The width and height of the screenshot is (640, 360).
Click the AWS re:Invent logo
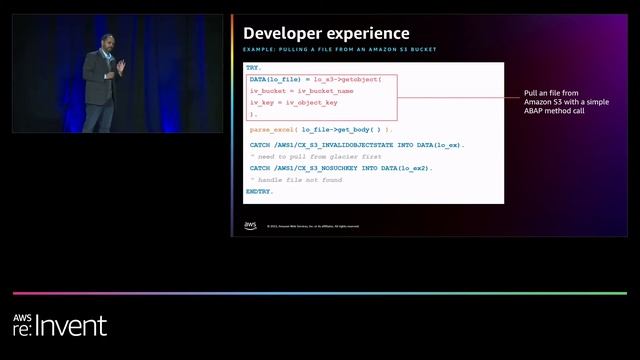(x=60, y=325)
